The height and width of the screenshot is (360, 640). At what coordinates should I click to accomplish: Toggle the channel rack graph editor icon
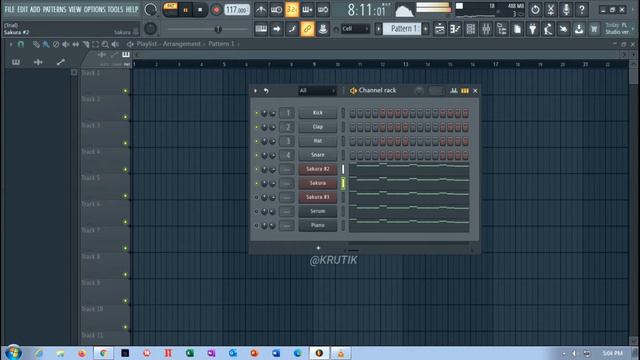pos(454,91)
